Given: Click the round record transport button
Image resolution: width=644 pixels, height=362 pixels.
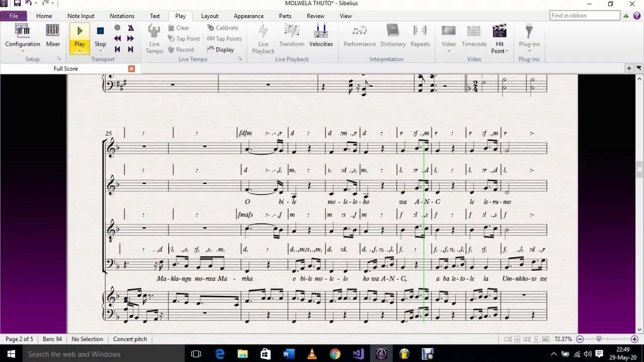Looking at the screenshot, I should pos(117,28).
